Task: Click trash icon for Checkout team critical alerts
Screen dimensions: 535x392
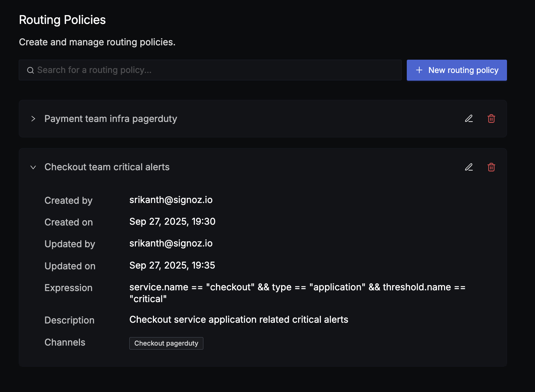Action: click(x=491, y=167)
